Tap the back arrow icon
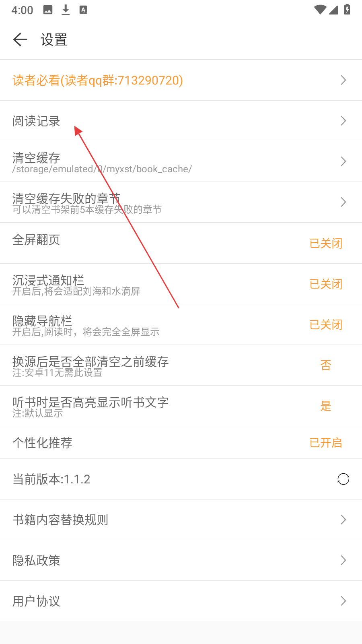The width and height of the screenshot is (362, 644). tap(20, 39)
